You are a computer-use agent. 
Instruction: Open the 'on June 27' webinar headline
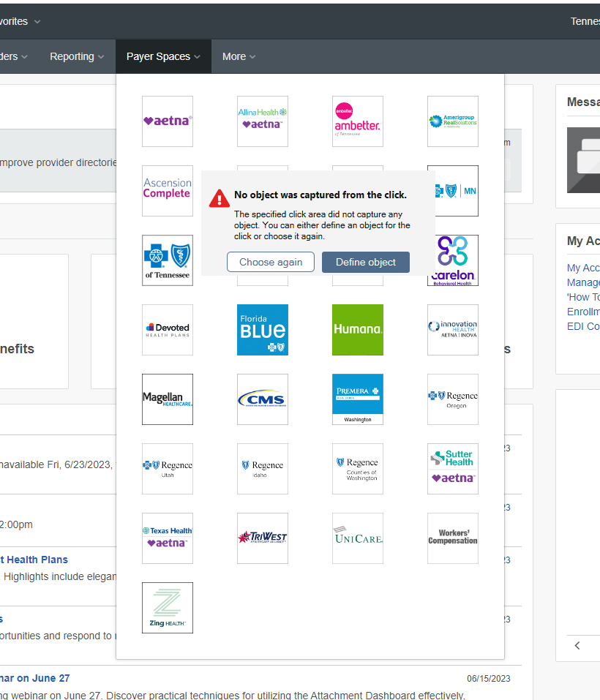35,678
